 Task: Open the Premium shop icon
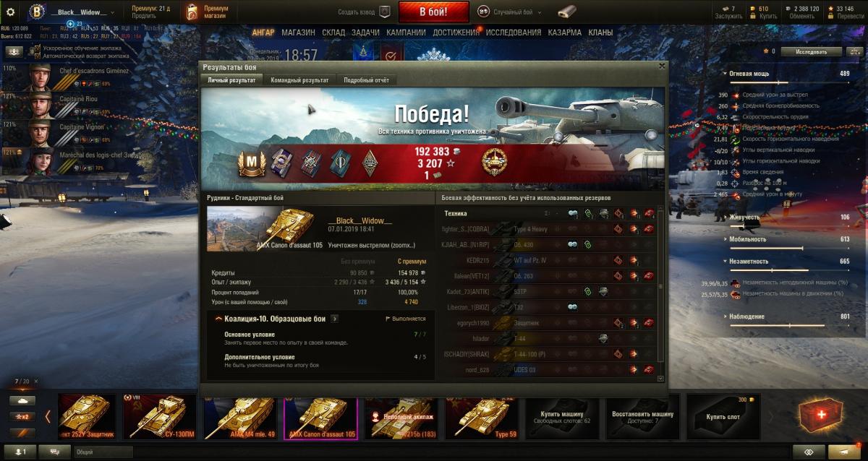pyautogui.click(x=191, y=12)
